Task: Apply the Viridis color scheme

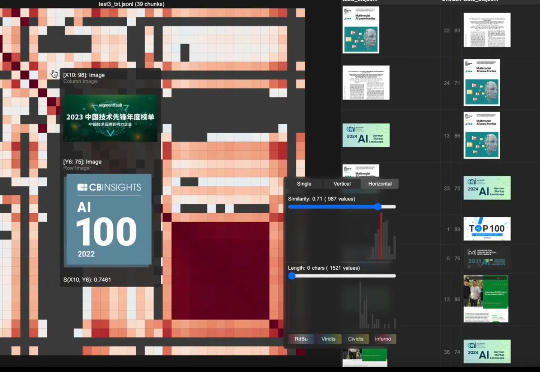Action: [328, 339]
